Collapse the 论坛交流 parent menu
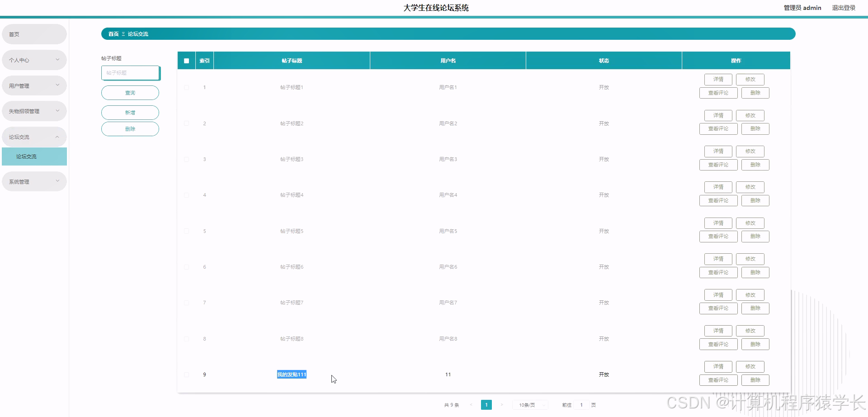868x417 pixels. tap(34, 137)
